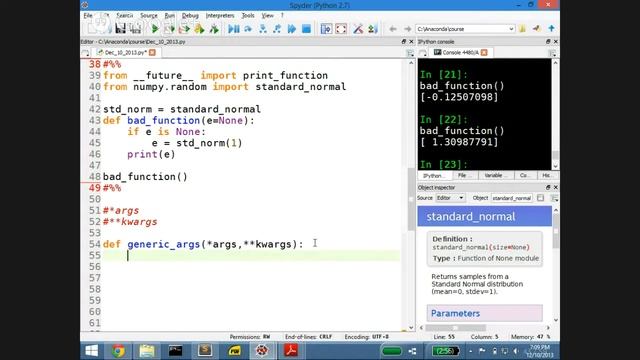Viewport: 640px width, 360px height.
Task: Click 'def generic_args' on line 54
Action: pos(151,244)
